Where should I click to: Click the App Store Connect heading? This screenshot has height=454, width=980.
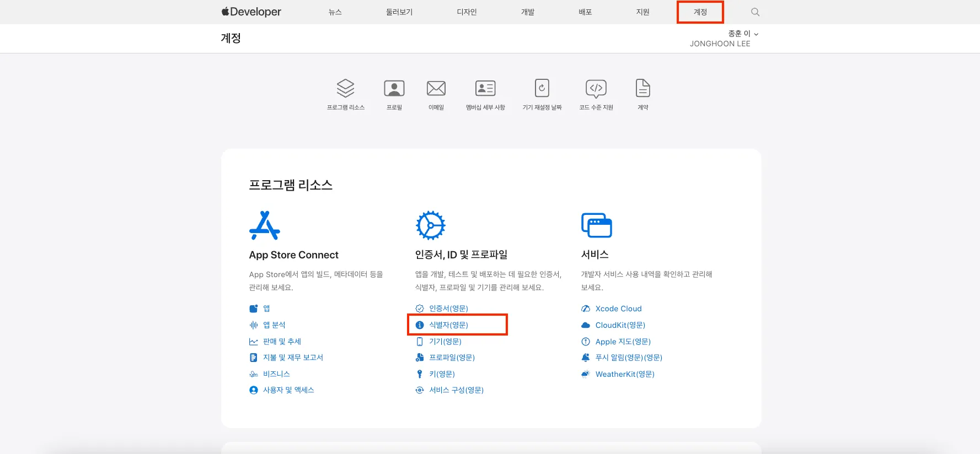pyautogui.click(x=293, y=255)
